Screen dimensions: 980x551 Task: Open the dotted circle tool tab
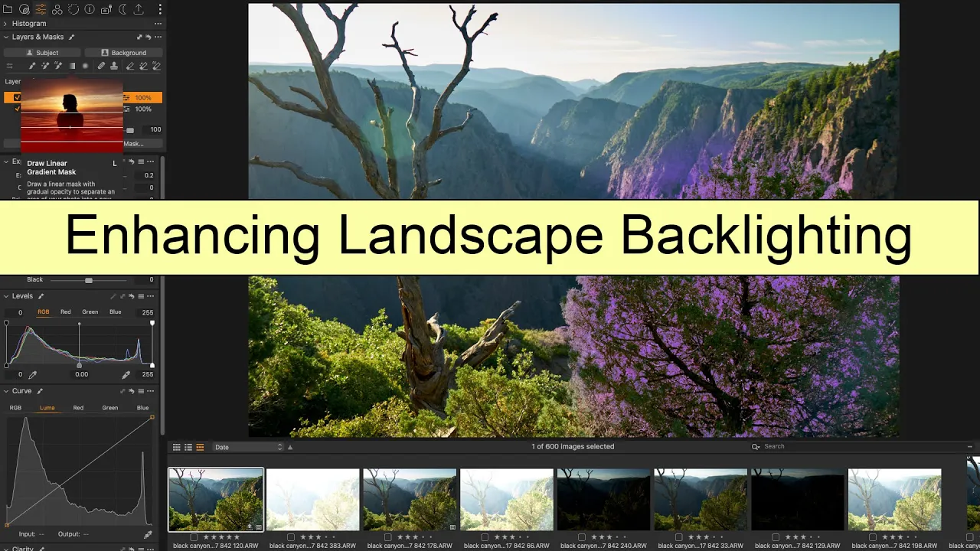click(73, 9)
